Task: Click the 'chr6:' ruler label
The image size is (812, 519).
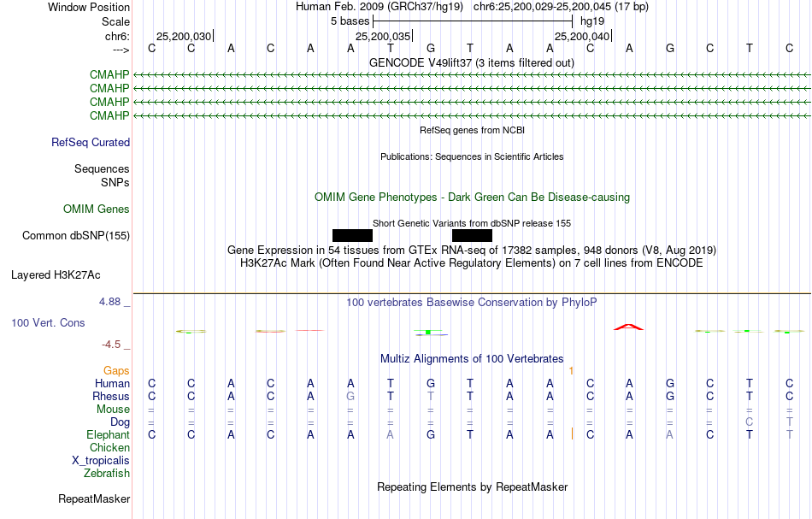Action: pos(117,36)
